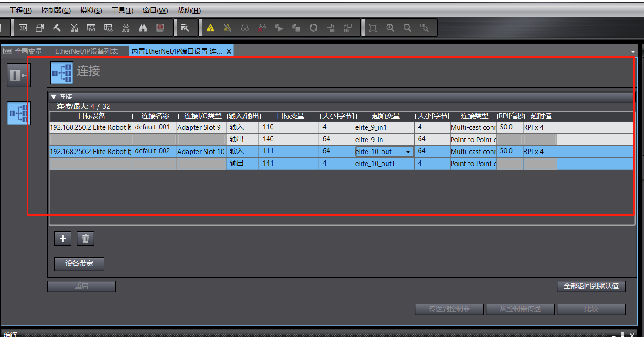Viewport: 644px width, 337px height.
Task: Click the 设备带宽 button
Action: click(x=79, y=264)
